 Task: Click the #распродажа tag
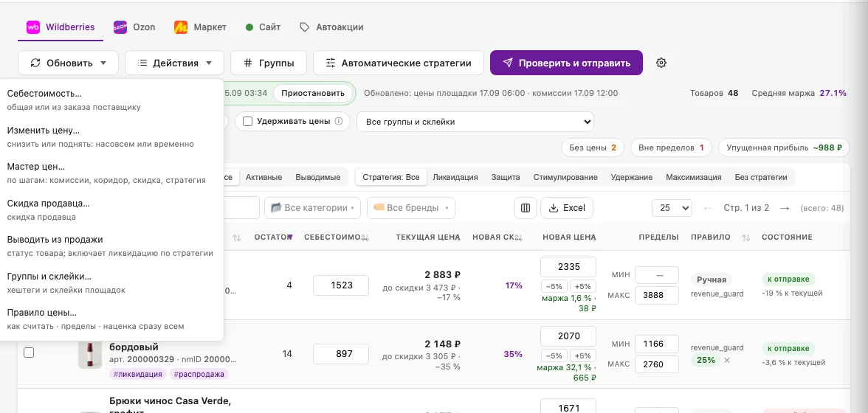click(x=199, y=375)
